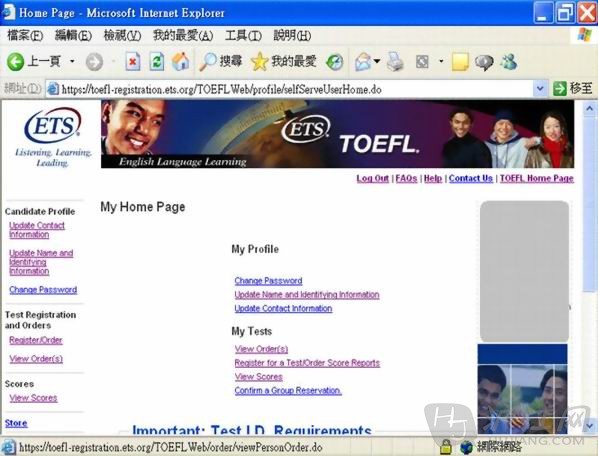This screenshot has height=456, width=598.
Task: Launch Messenger with the blue figure icon
Action: point(509,62)
